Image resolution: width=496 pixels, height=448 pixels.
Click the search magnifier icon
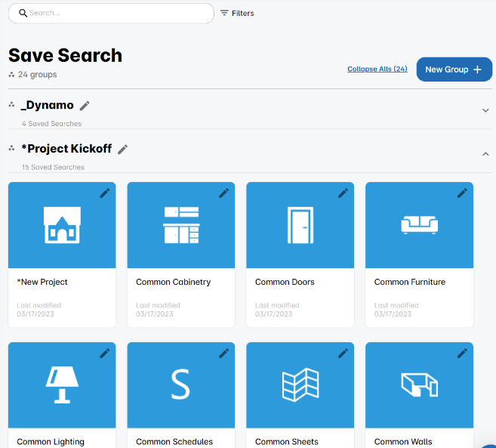pyautogui.click(x=23, y=13)
